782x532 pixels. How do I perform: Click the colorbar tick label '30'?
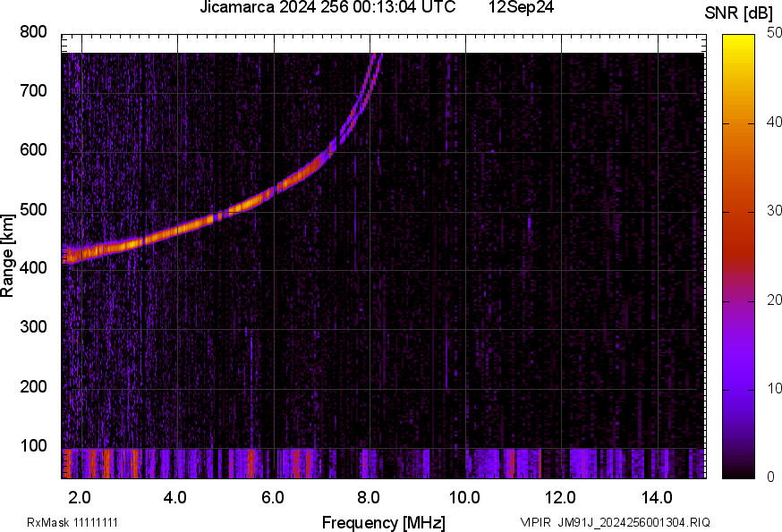[x=774, y=210]
